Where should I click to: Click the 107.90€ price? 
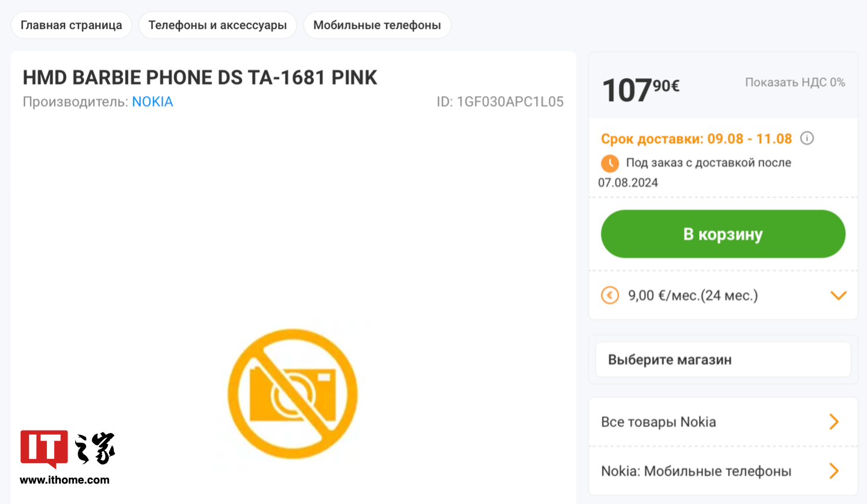(641, 90)
